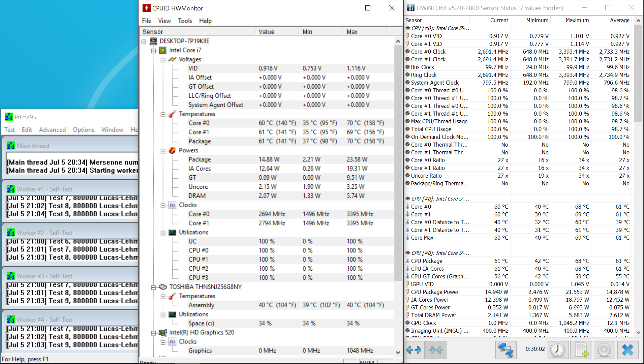Click HWiNFO Average column header
This screenshot has width=644, height=364.
point(611,20)
